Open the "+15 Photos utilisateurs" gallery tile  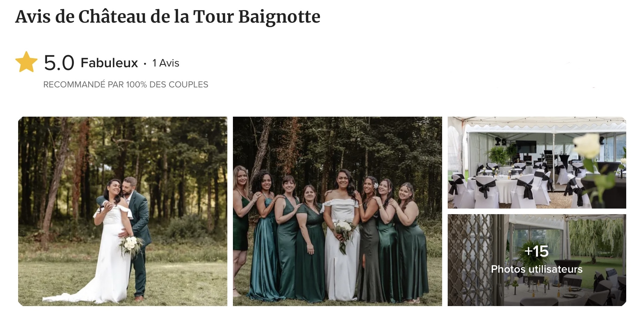[x=537, y=260]
